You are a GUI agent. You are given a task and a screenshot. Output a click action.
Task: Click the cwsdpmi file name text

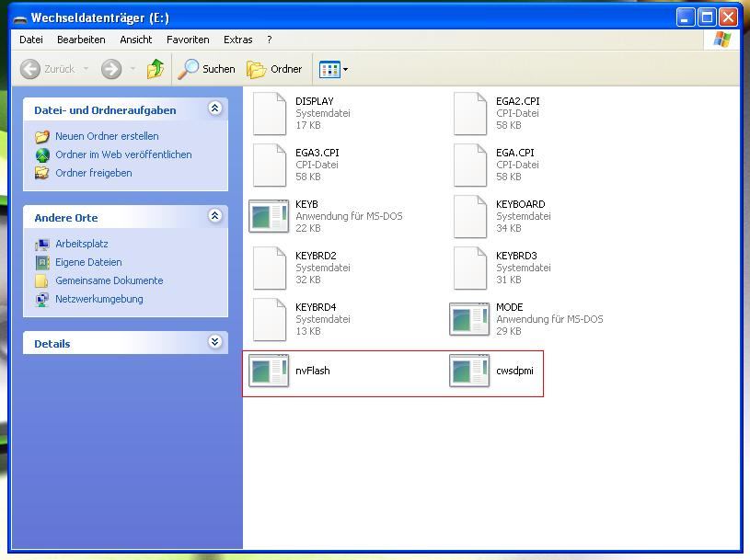point(514,371)
